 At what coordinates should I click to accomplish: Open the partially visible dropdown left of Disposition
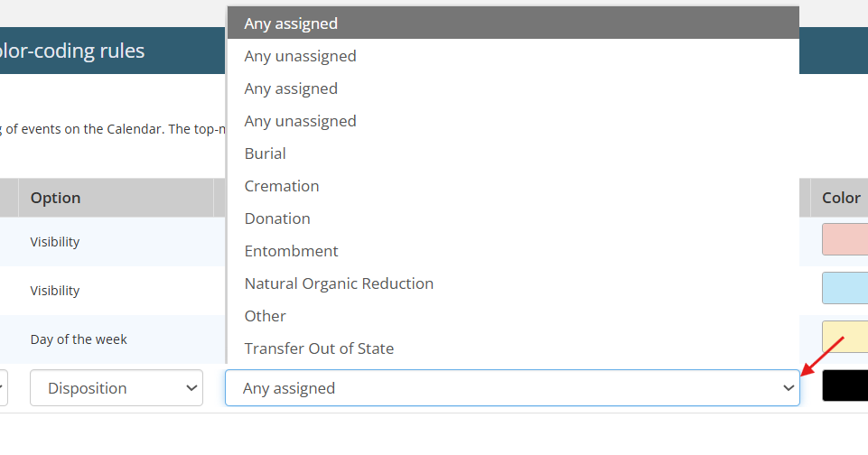coord(3,388)
